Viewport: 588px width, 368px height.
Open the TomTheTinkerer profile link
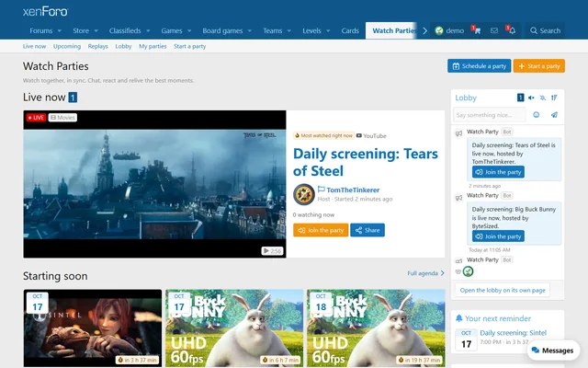[353, 190]
